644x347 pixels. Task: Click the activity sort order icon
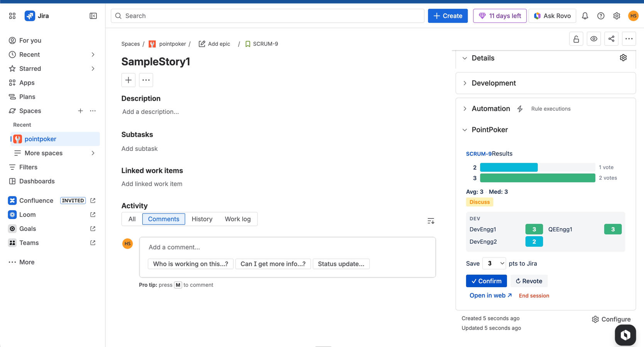431,221
